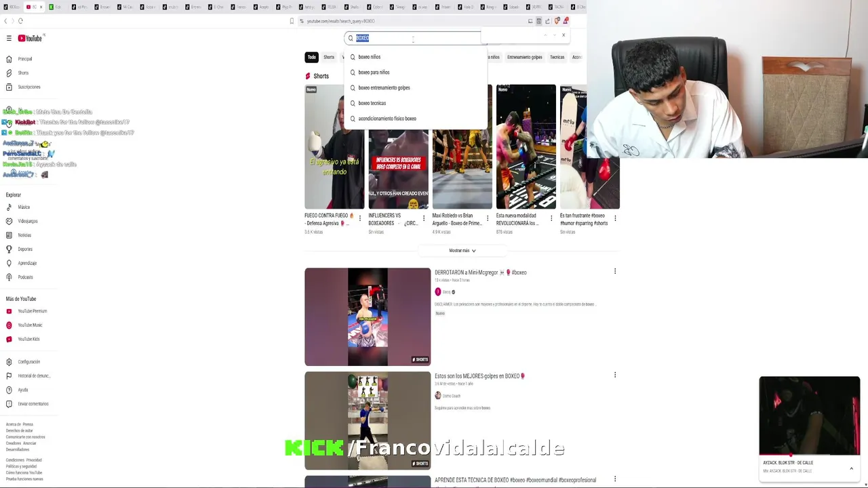Viewport: 868px width, 488px height.
Task: Open the YouTube hamburger guide menu
Action: (x=9, y=39)
